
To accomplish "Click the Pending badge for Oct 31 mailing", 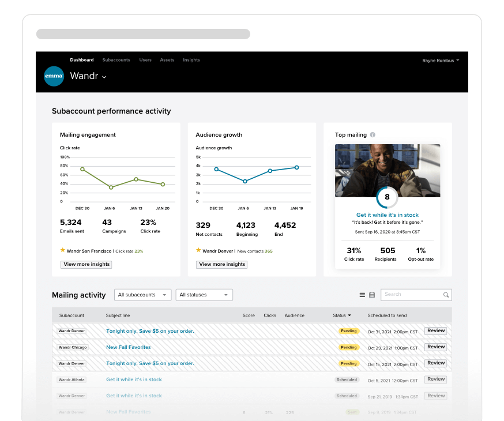I will pyautogui.click(x=349, y=331).
